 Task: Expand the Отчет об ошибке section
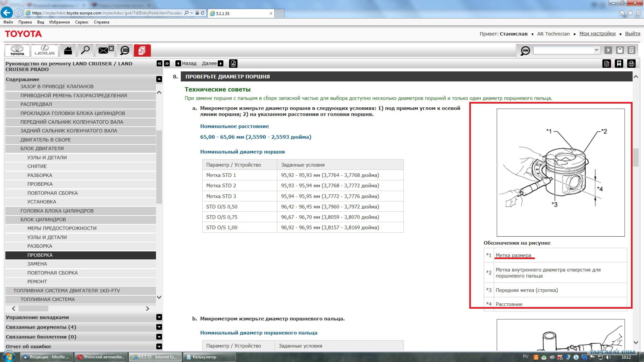159,346
